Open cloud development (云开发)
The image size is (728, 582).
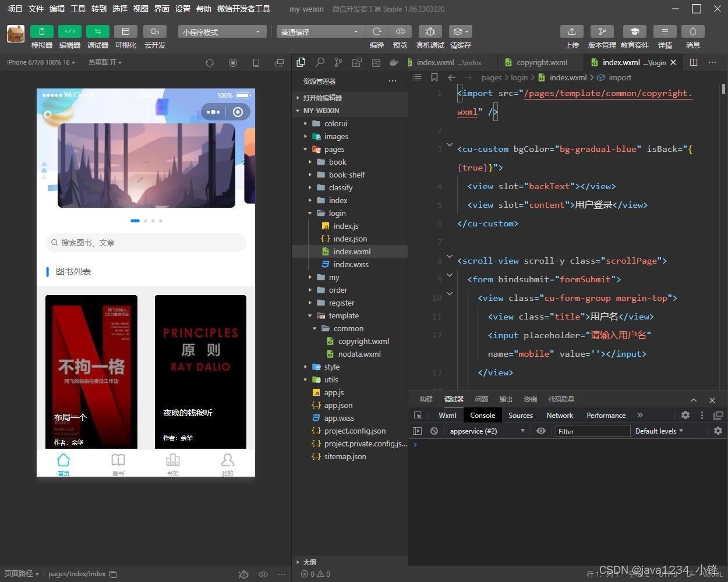click(155, 31)
